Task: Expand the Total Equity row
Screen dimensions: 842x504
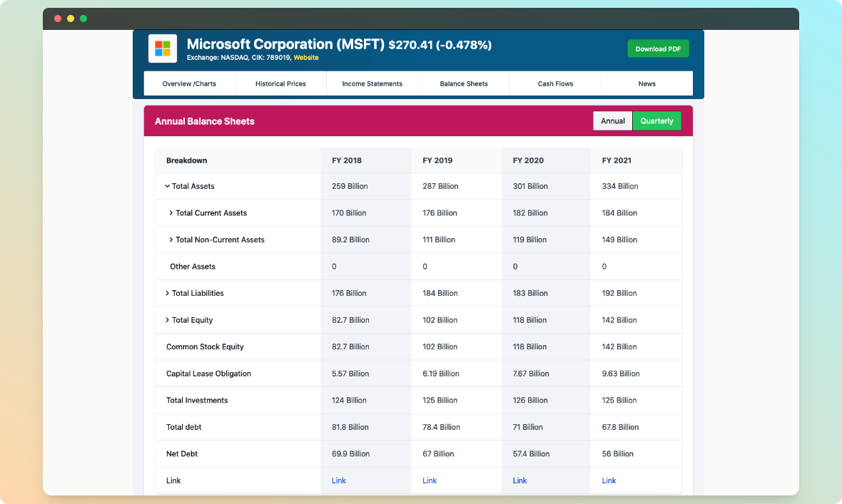Action: point(167,320)
